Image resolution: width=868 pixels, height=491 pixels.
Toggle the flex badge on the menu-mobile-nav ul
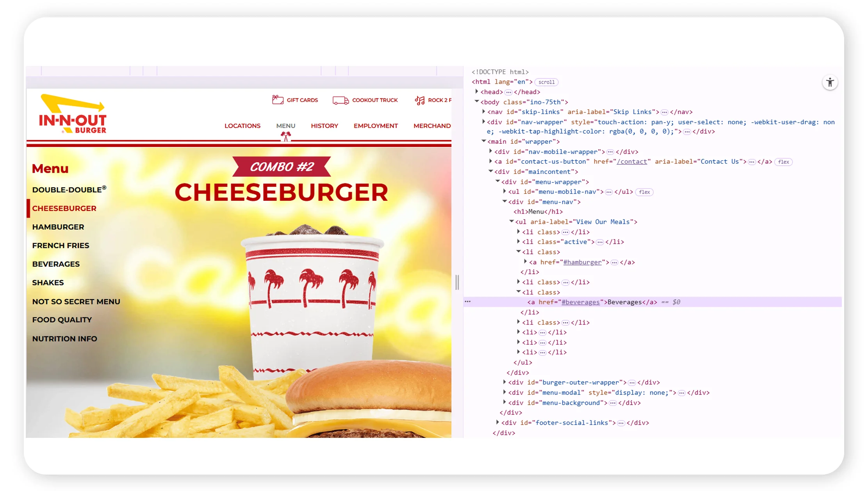644,192
